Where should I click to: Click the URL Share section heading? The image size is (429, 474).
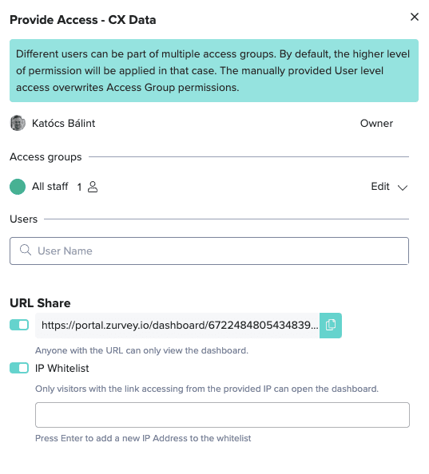40,303
